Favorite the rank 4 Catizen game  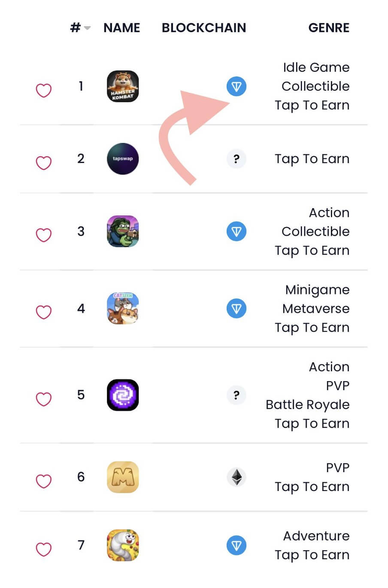(43, 312)
